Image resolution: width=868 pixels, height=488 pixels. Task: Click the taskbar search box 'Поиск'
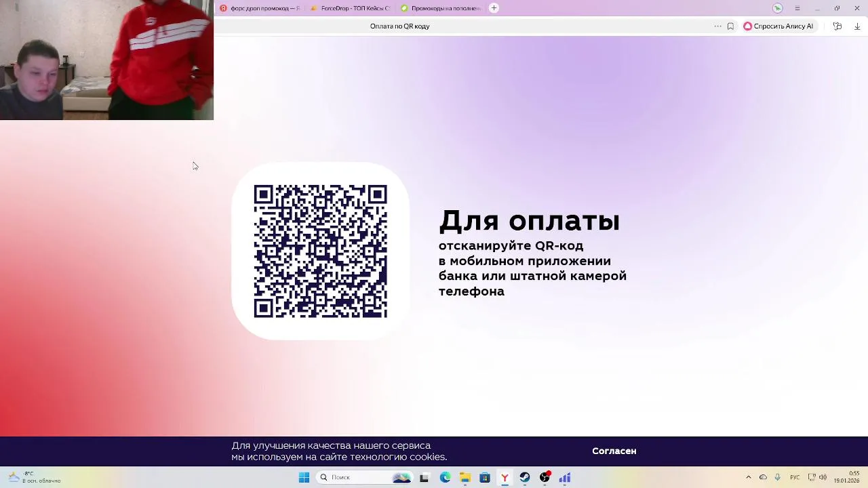pos(364,478)
